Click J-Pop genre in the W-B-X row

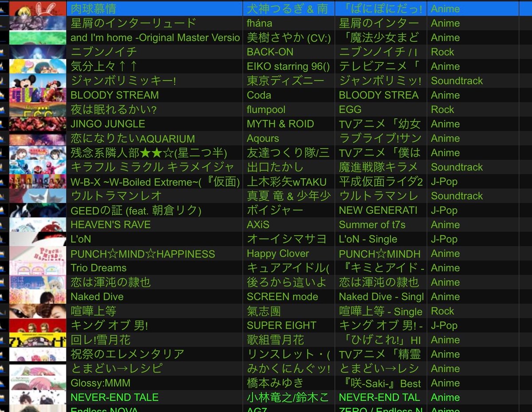444,181
